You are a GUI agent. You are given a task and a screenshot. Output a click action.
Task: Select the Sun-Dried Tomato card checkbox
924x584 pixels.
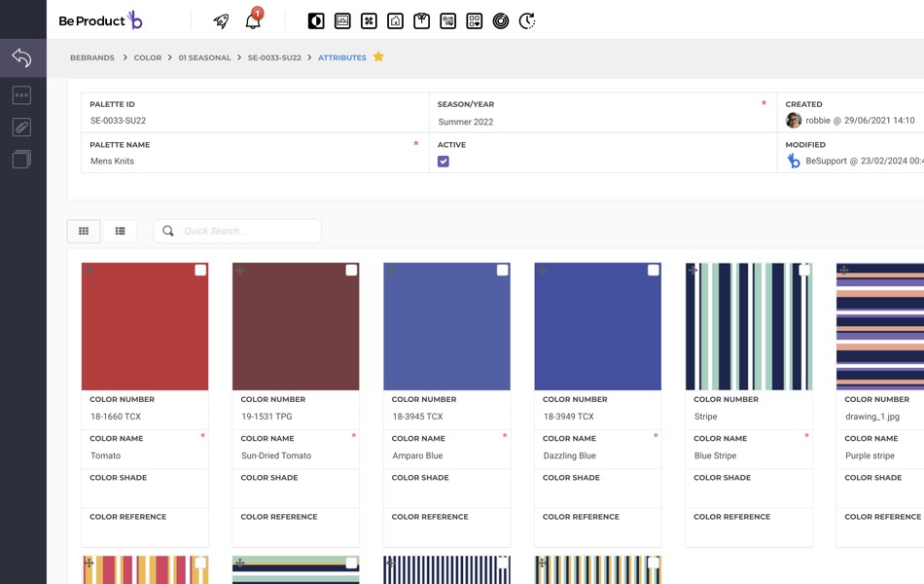(x=351, y=270)
